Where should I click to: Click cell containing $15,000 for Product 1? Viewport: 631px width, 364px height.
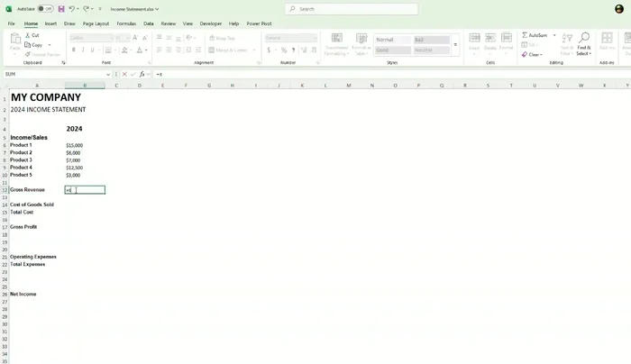pos(85,145)
